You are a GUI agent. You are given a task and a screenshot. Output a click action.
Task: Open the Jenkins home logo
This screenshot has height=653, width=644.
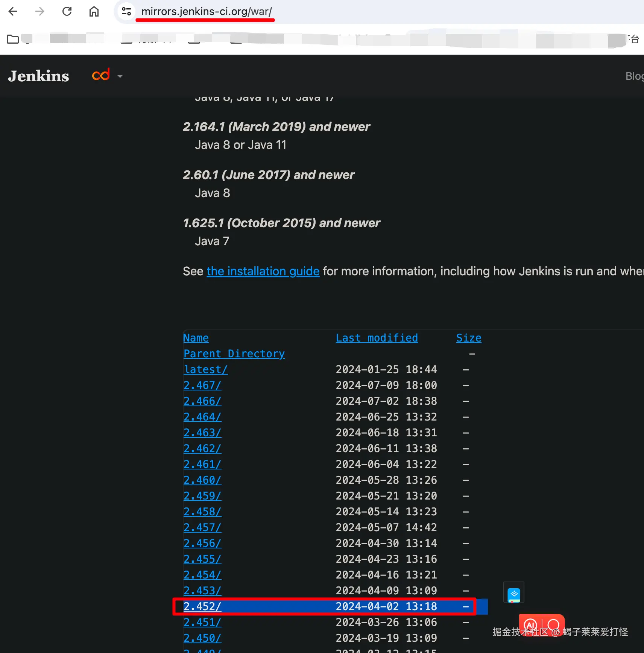(x=39, y=76)
